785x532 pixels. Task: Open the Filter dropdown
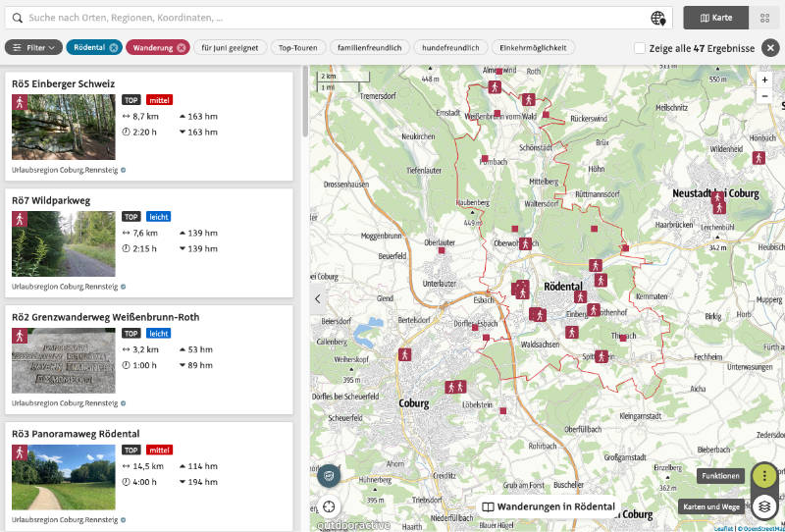click(34, 47)
